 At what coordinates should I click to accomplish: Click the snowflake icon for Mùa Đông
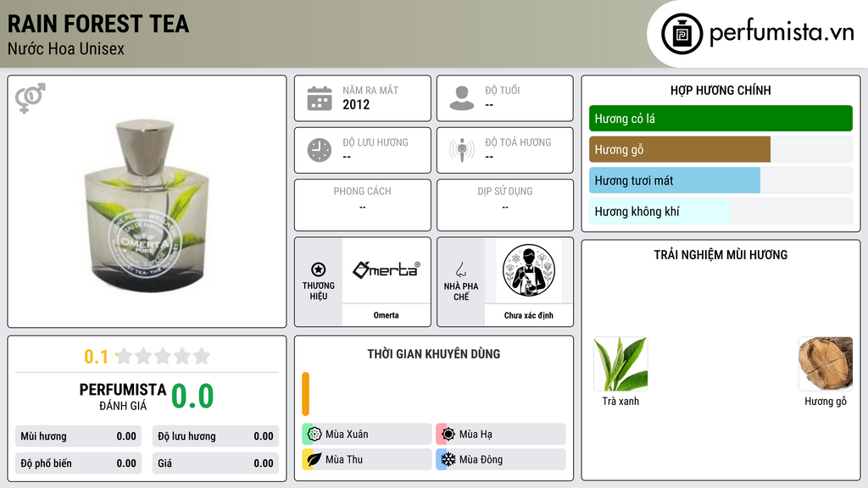coord(448,459)
